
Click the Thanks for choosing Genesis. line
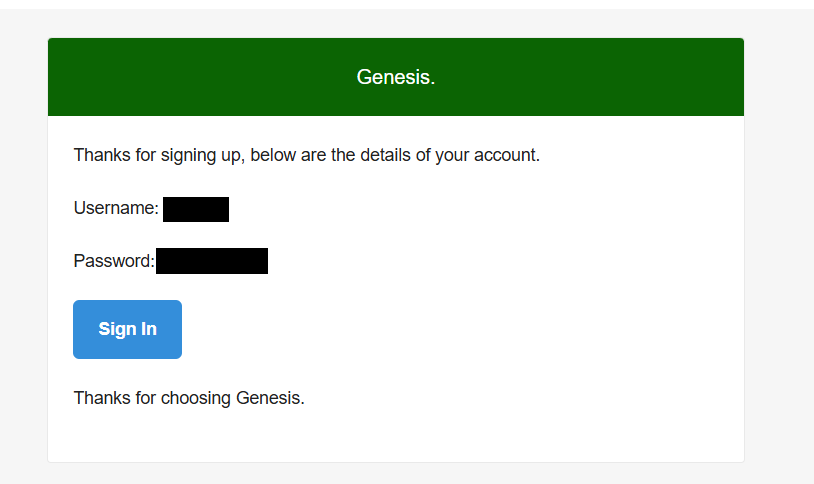pos(189,398)
